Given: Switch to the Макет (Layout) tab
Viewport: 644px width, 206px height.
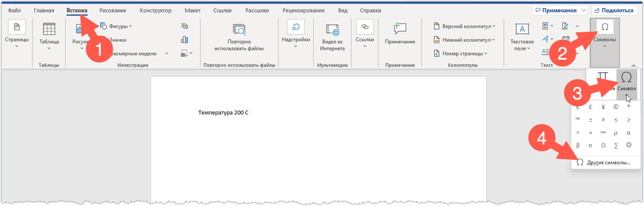Looking at the screenshot, I should tap(193, 10).
